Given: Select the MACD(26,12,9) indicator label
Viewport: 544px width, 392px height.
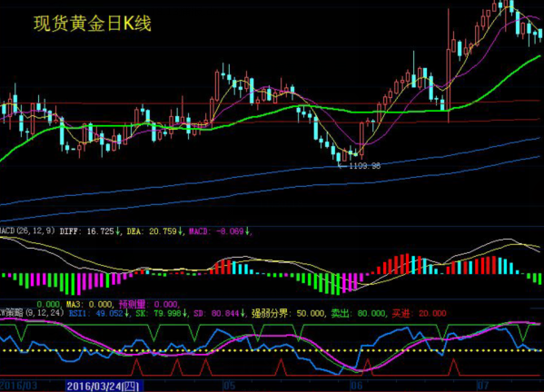Looking at the screenshot, I should (x=27, y=230).
